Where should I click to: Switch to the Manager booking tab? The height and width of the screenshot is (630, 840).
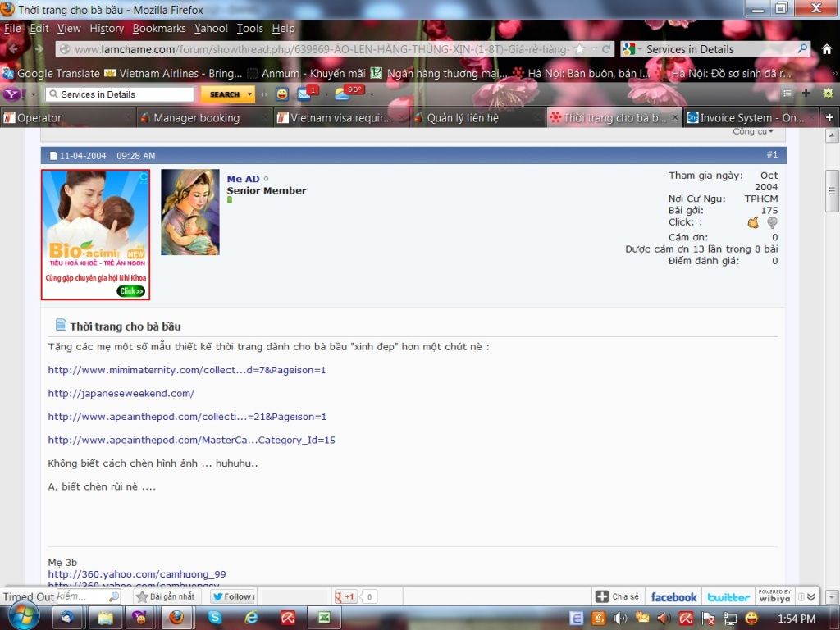pyautogui.click(x=197, y=118)
